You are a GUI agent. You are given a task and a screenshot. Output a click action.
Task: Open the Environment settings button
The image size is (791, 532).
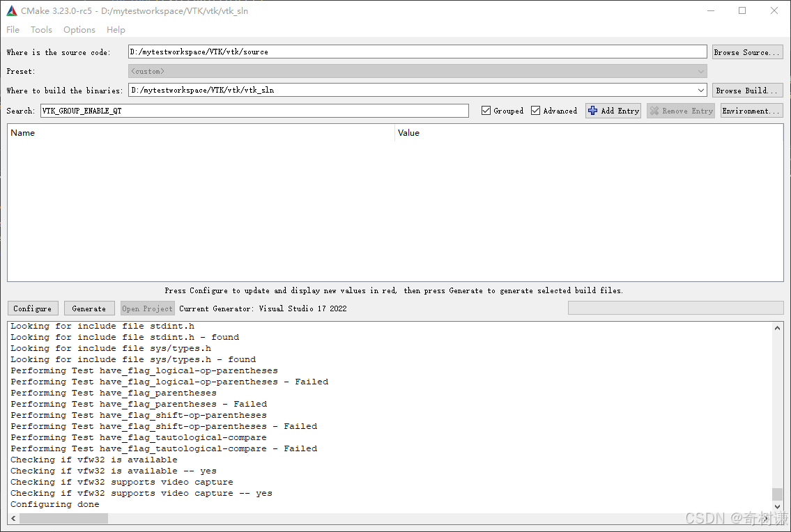752,111
